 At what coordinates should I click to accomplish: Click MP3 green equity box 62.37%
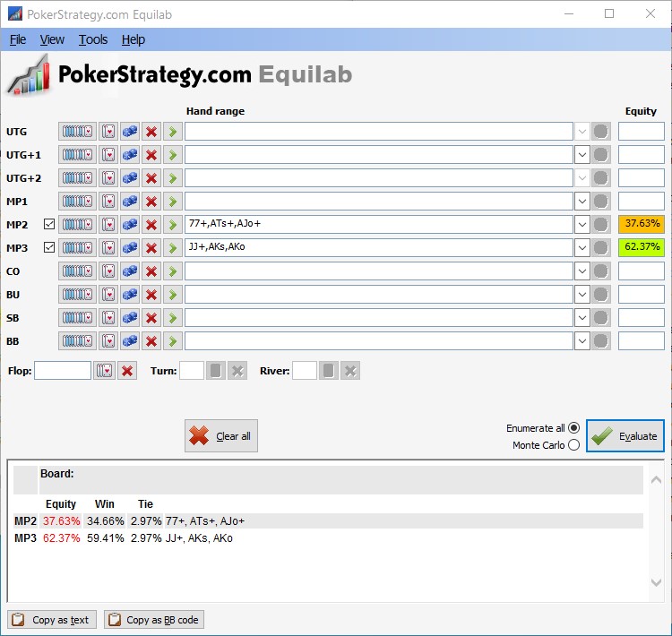[x=642, y=247]
